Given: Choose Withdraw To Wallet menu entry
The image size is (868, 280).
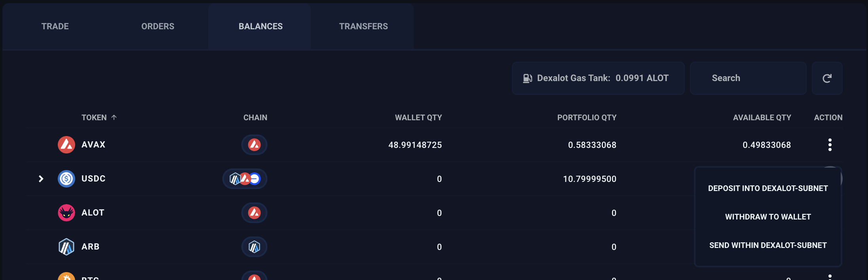Looking at the screenshot, I should pyautogui.click(x=768, y=217).
